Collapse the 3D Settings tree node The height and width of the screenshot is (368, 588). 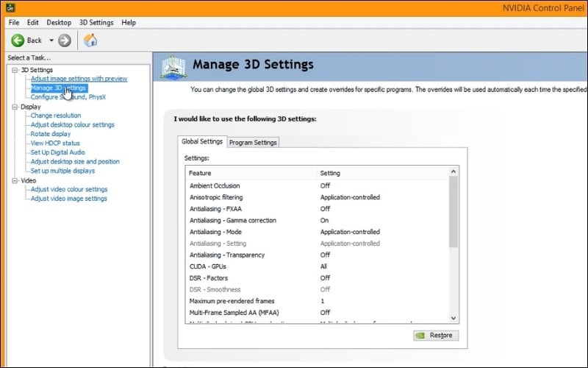tap(15, 70)
